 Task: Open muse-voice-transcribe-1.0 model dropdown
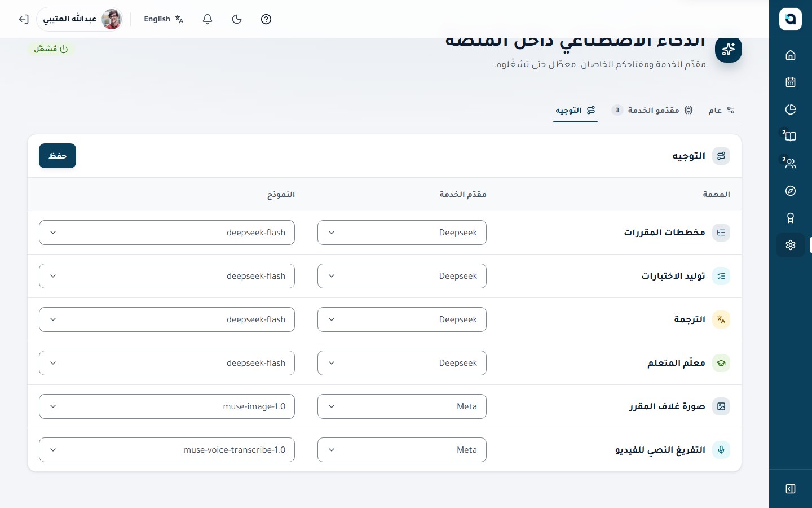[x=167, y=450]
